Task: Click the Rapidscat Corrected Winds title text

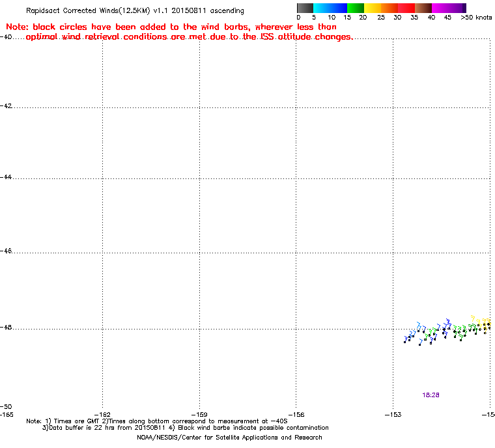Action: click(x=135, y=10)
